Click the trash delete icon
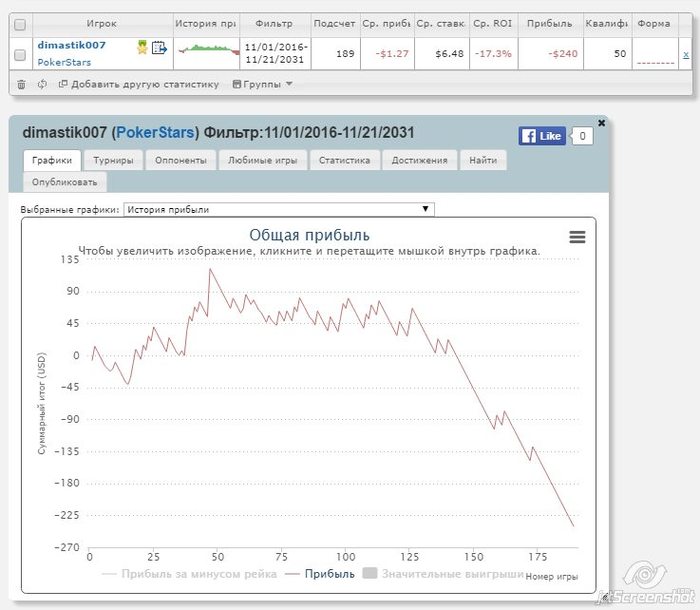700x610 pixels. [x=21, y=84]
